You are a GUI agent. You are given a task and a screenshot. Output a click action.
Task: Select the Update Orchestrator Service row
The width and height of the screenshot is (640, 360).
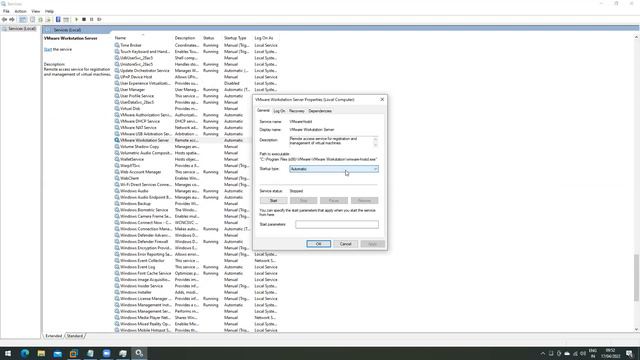(196, 71)
